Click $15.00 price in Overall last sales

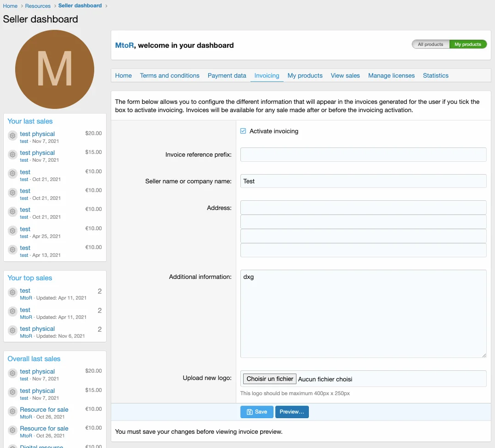click(x=93, y=390)
